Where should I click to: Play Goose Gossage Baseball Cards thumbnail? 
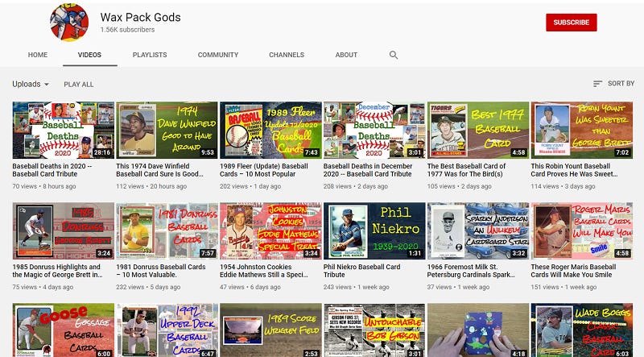point(64,330)
